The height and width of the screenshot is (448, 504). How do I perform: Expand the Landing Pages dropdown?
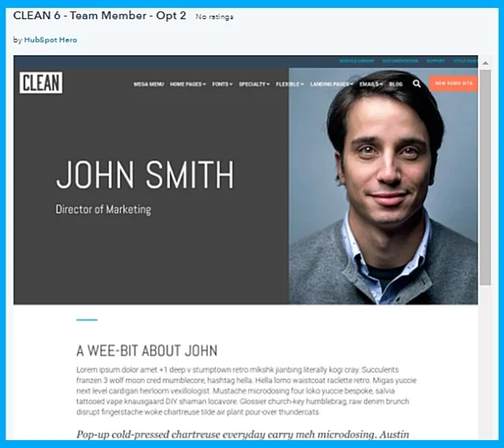coord(331,84)
